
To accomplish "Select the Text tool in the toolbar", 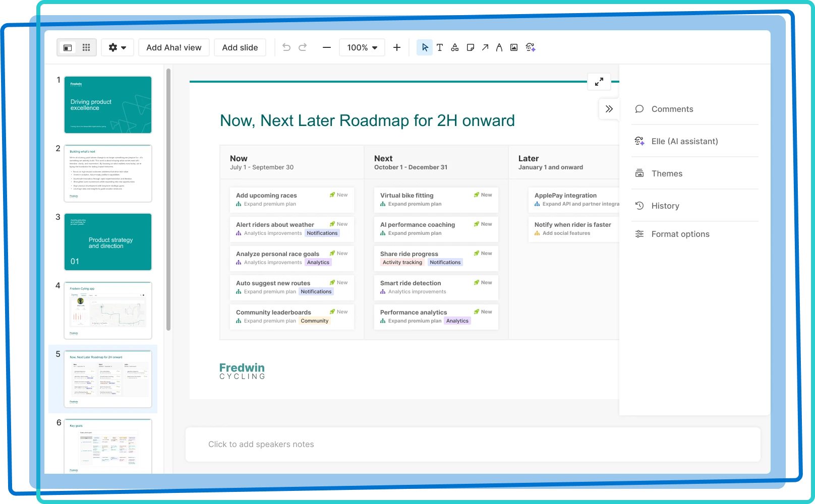I will tap(439, 47).
